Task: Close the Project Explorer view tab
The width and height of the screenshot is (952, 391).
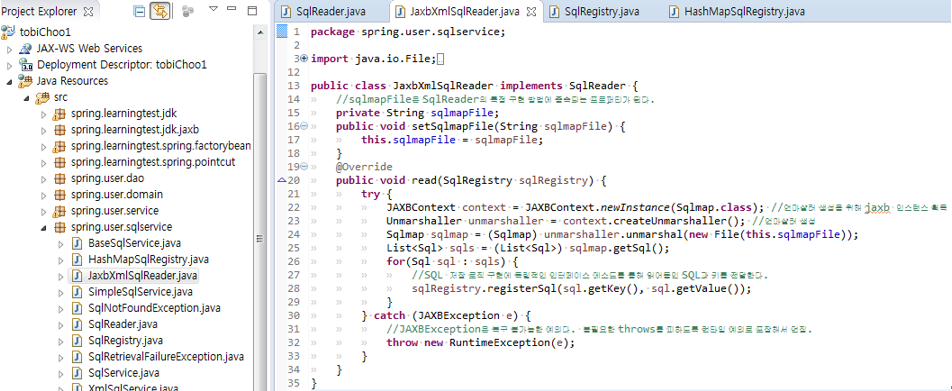Action: pos(88,12)
